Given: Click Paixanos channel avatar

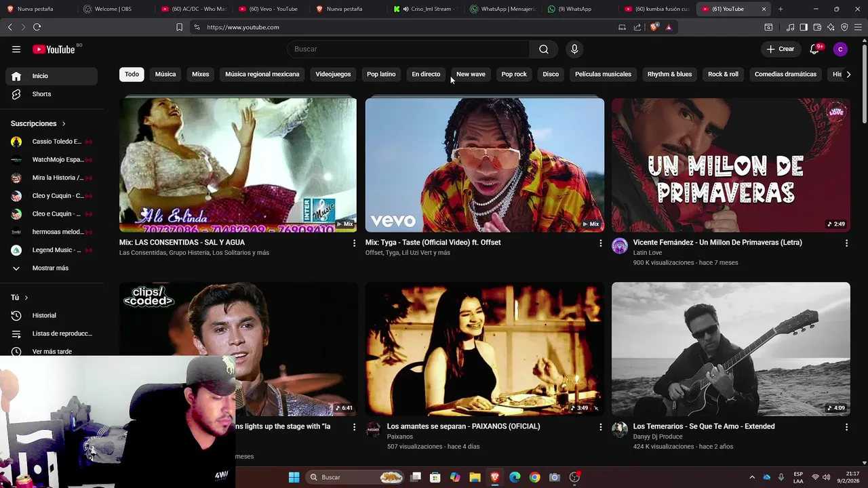Looking at the screenshot, I should coord(373,430).
